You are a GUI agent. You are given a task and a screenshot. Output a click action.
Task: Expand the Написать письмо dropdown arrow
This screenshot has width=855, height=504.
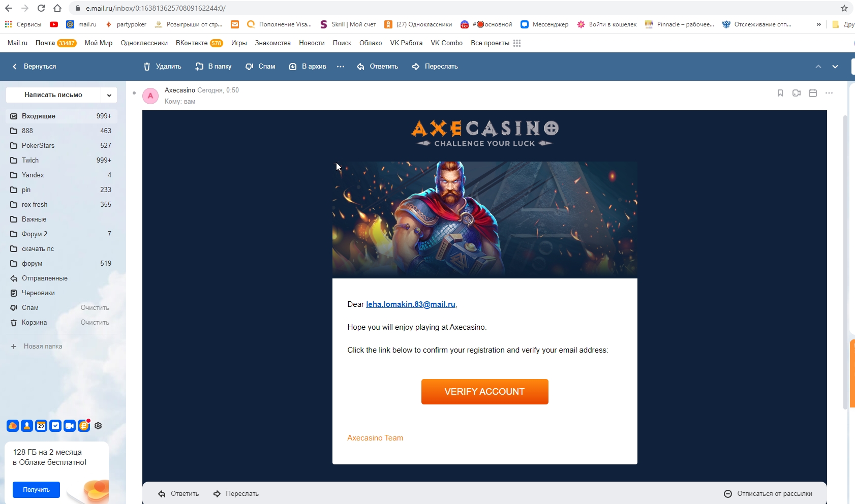click(x=109, y=95)
